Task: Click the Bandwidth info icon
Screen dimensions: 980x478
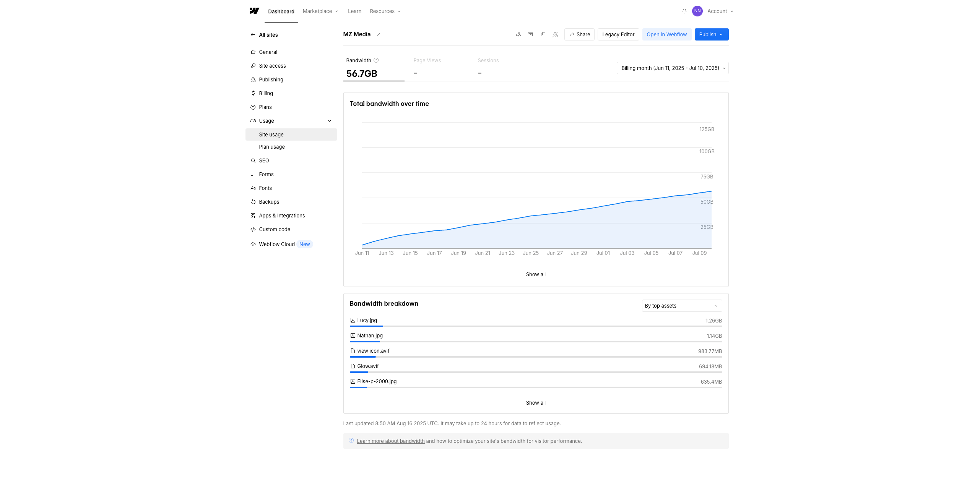Action: (376, 60)
